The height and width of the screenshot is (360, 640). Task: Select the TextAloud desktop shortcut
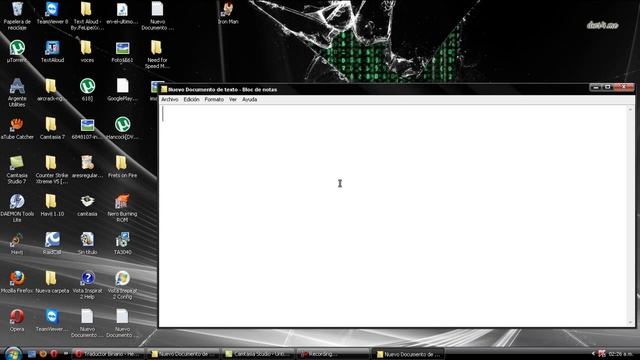coord(52,51)
